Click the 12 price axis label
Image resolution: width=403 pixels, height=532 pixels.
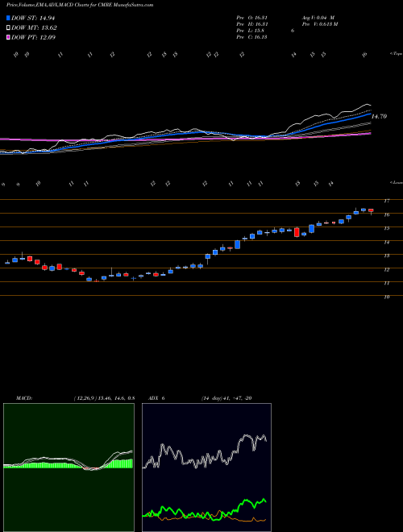tap(386, 269)
